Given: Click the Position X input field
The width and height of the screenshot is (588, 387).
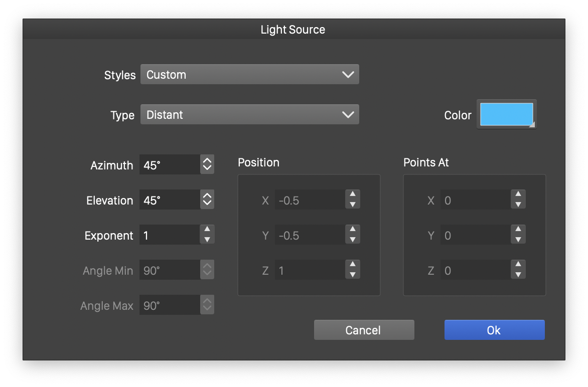Looking at the screenshot, I should tap(310, 200).
